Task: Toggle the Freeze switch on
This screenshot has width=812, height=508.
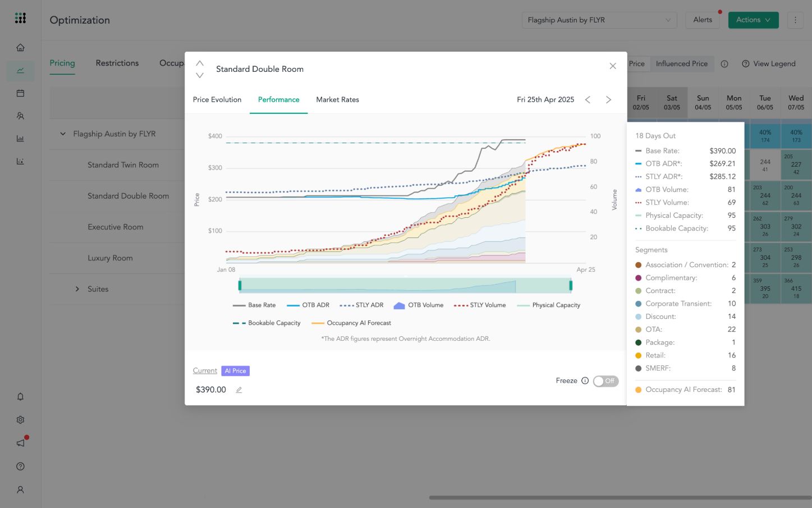Action: point(605,381)
